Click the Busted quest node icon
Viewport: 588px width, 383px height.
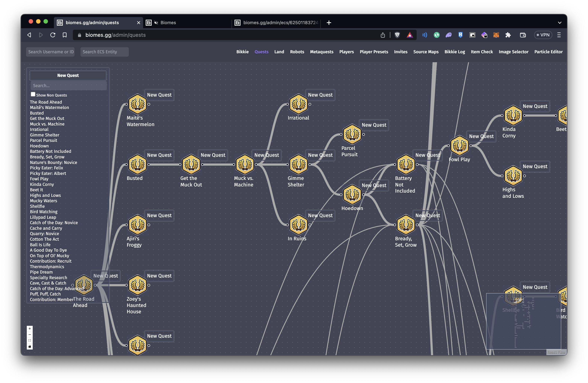pyautogui.click(x=137, y=164)
